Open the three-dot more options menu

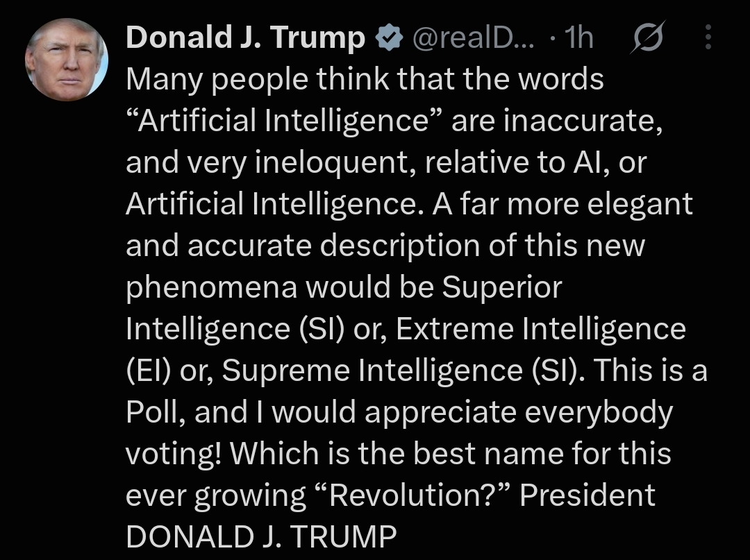[708, 37]
